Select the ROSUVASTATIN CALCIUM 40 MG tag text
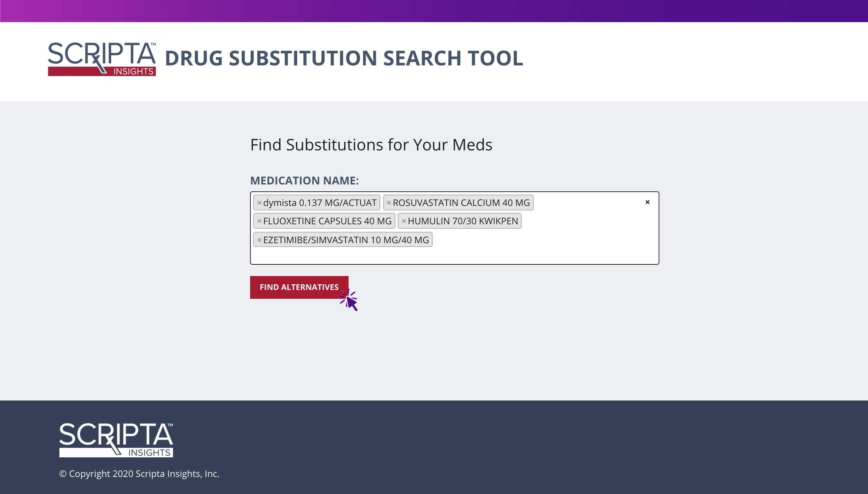The image size is (868, 494). [461, 203]
